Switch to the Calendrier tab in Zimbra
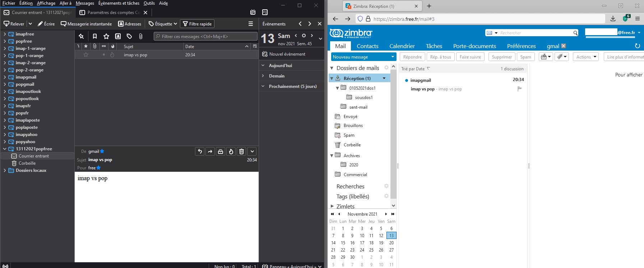Screen dimensions: 644x268 click(402, 46)
